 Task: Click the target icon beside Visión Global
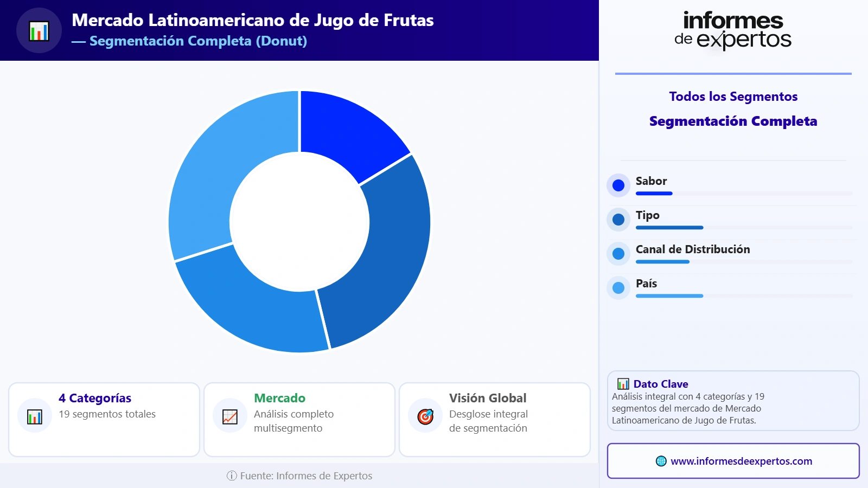(x=425, y=416)
